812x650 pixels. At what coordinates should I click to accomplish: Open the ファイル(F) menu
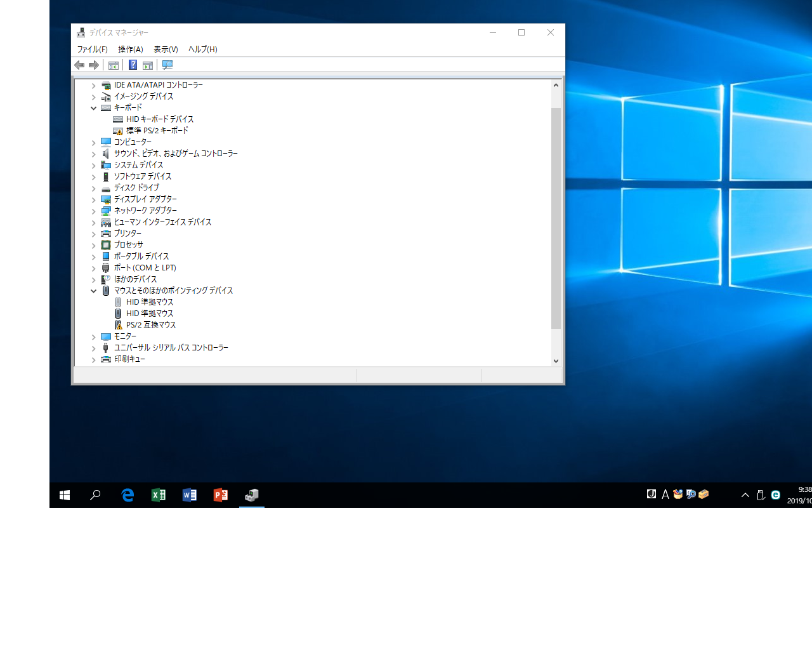tap(92, 49)
